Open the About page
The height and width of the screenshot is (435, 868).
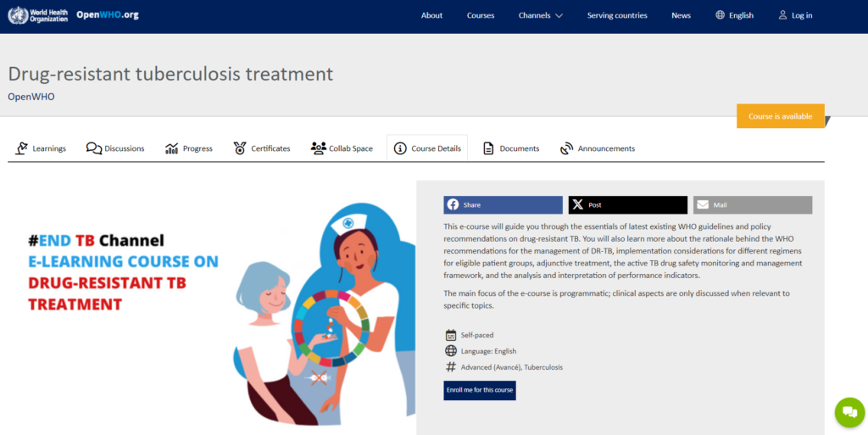(x=431, y=15)
